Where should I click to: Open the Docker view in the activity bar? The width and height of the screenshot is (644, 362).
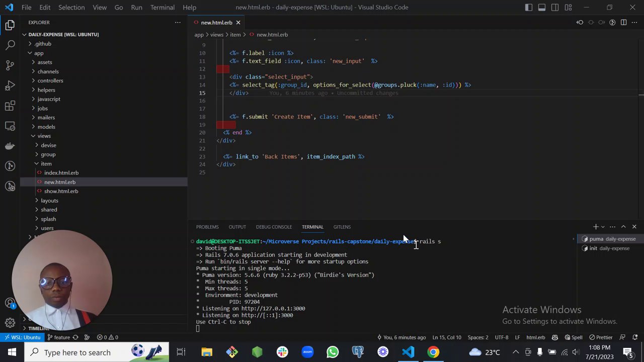[x=10, y=146]
